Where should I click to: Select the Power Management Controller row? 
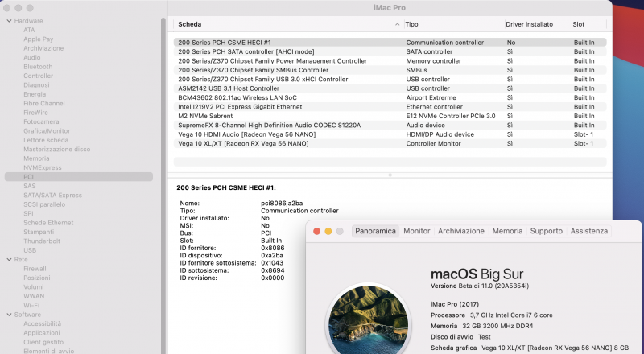tap(390, 61)
